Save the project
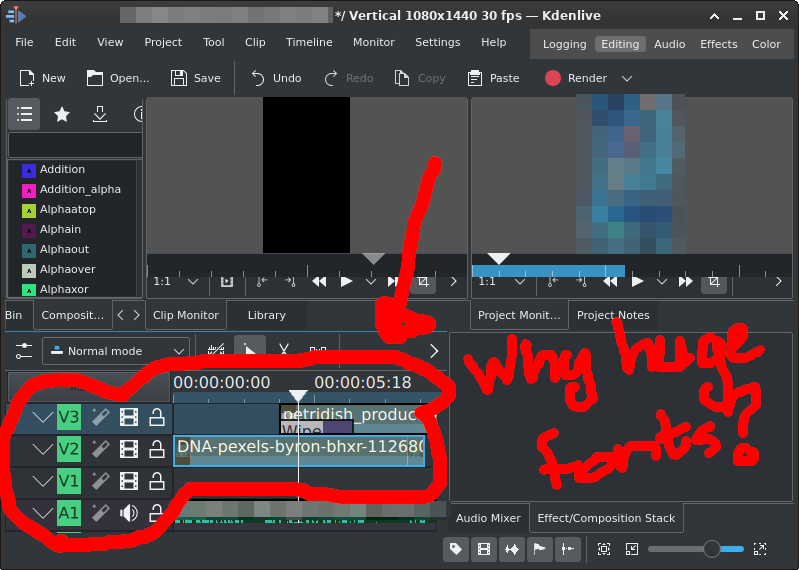The height and width of the screenshot is (570, 799). point(195,78)
